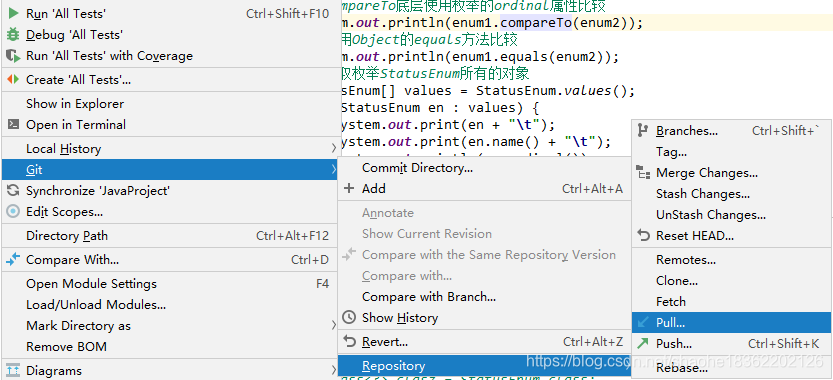Choose Rebase... in Repository submenu
This screenshot has width=833, height=380.
coord(732,367)
